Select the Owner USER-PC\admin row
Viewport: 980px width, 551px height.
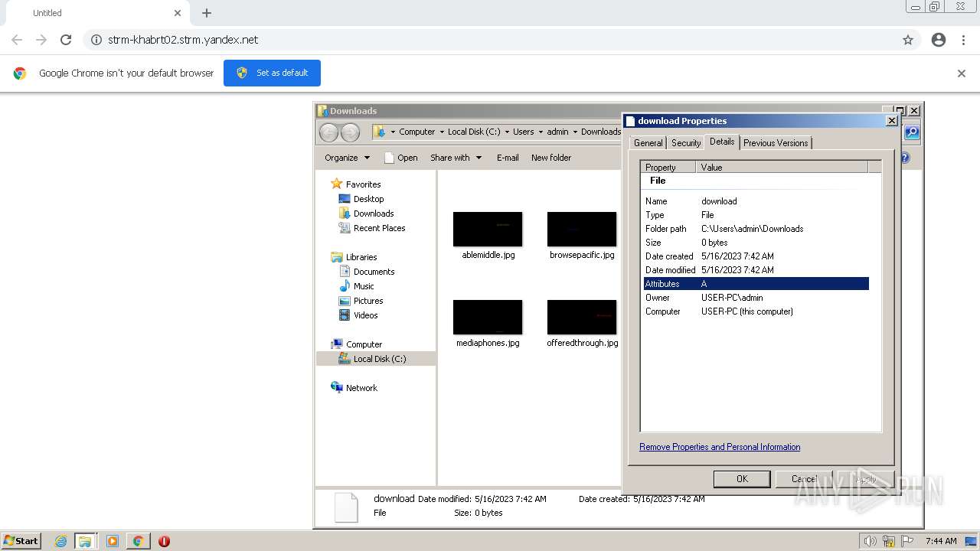tap(756, 298)
